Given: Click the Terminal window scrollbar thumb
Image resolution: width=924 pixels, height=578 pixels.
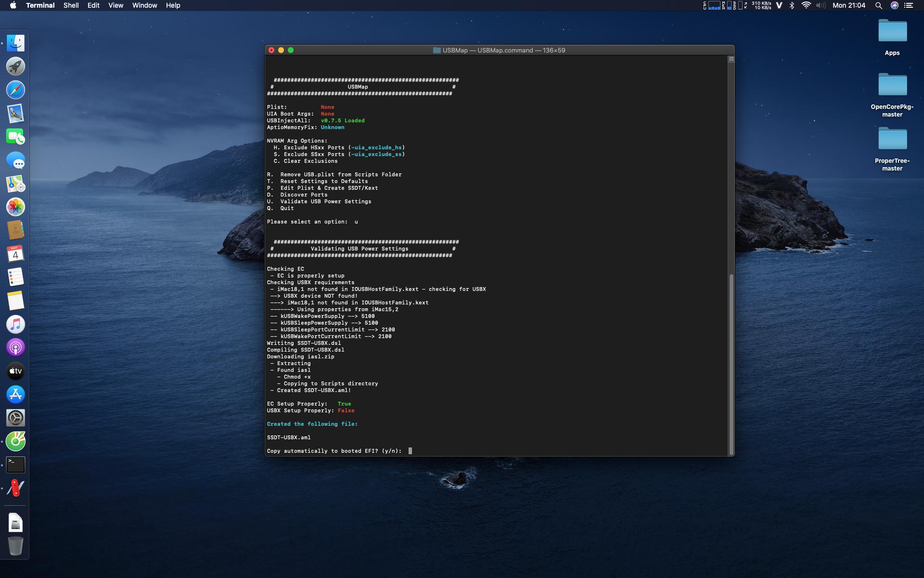Looking at the screenshot, I should pos(731,364).
